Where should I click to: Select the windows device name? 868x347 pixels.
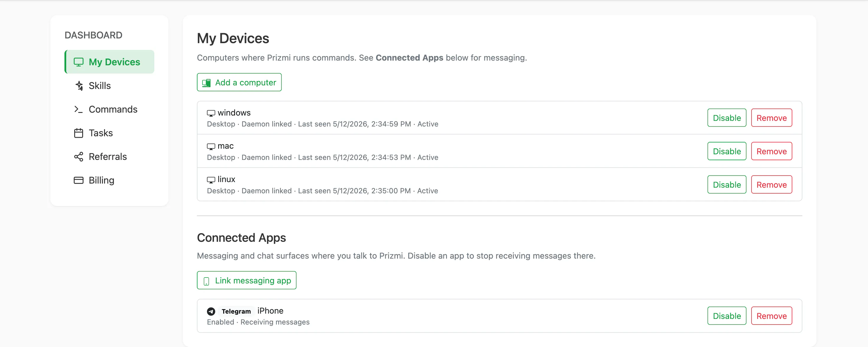click(234, 113)
